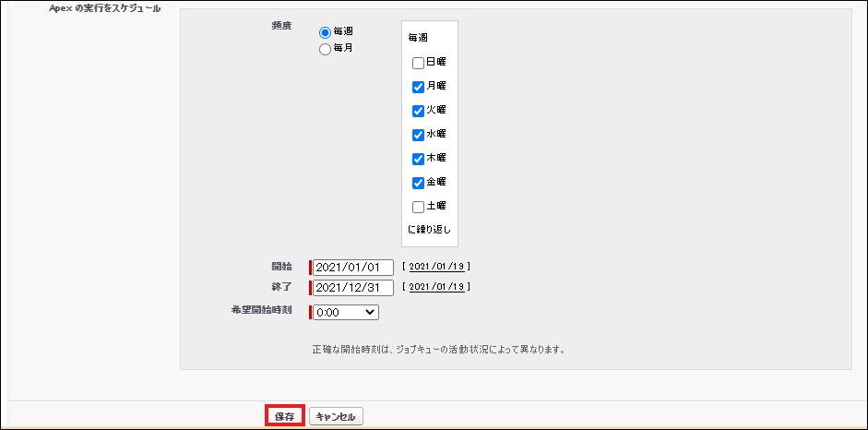Open the 希望開始時刻 time dropdown
868x430 pixels.
pos(346,313)
